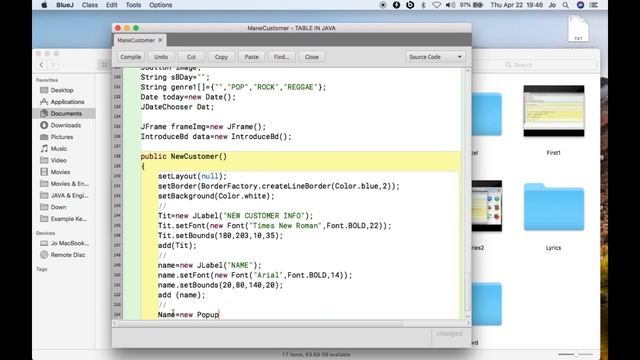
Task: Select Pictures in Finder sidebar
Action: coord(62,137)
